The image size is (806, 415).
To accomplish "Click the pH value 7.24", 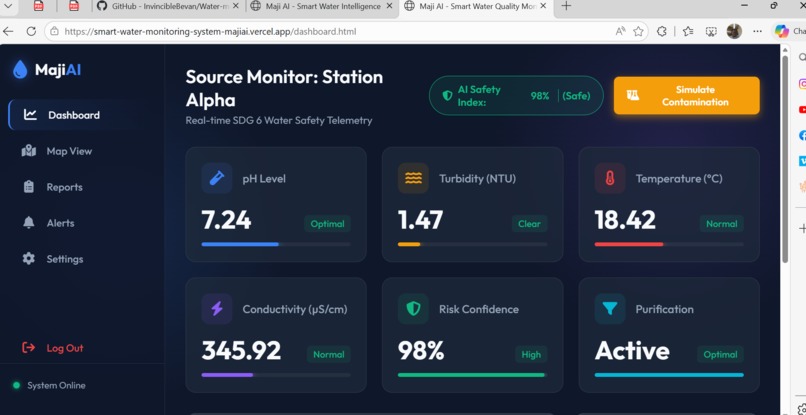I will coord(226,220).
